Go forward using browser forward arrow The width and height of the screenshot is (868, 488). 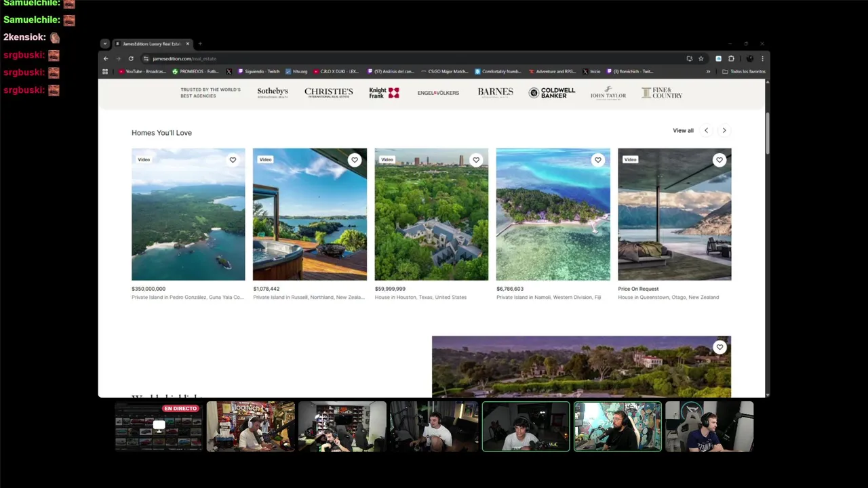click(x=118, y=58)
